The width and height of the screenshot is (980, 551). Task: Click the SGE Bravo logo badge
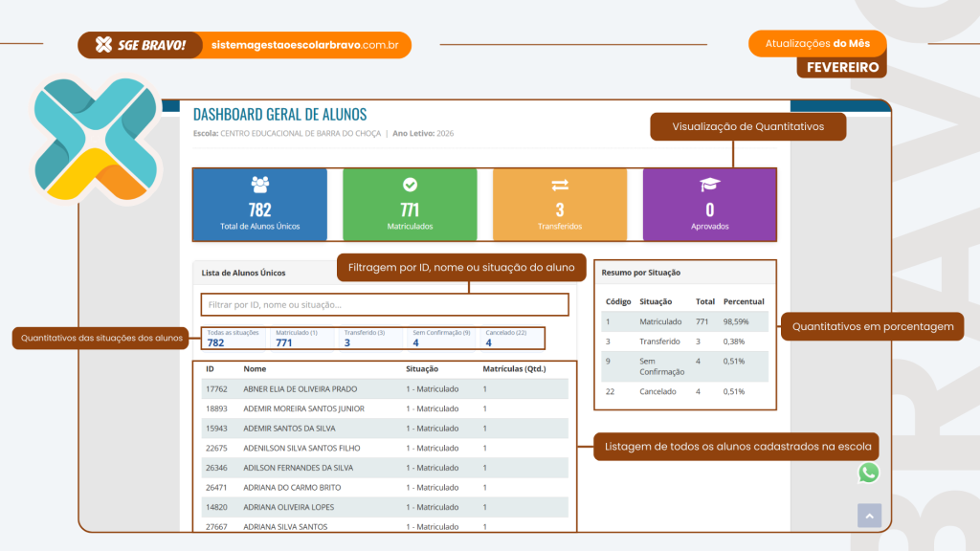(141, 45)
